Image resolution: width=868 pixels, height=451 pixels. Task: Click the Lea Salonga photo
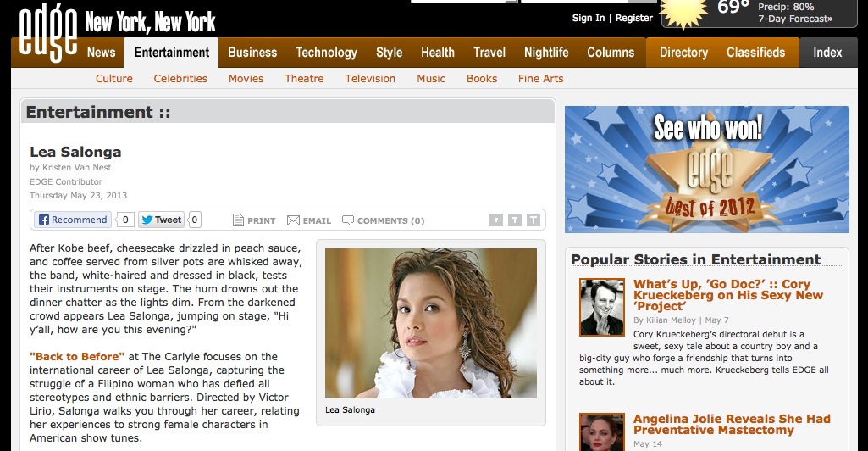[x=431, y=323]
